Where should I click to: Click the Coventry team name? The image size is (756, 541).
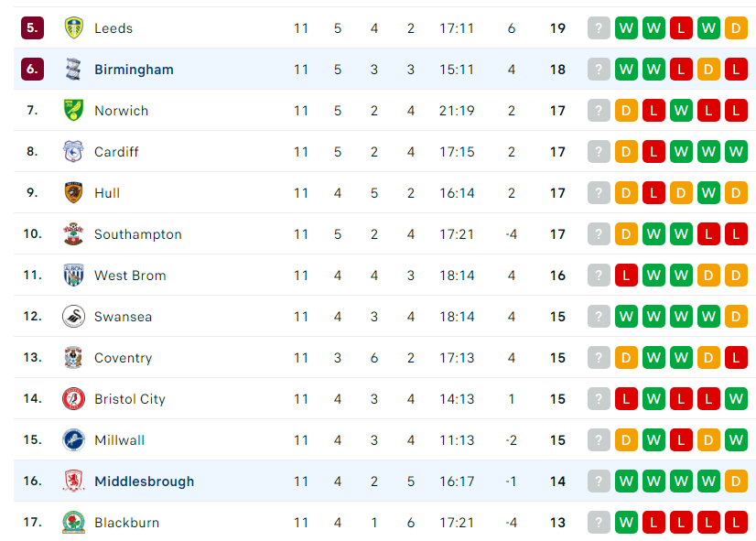(123, 358)
